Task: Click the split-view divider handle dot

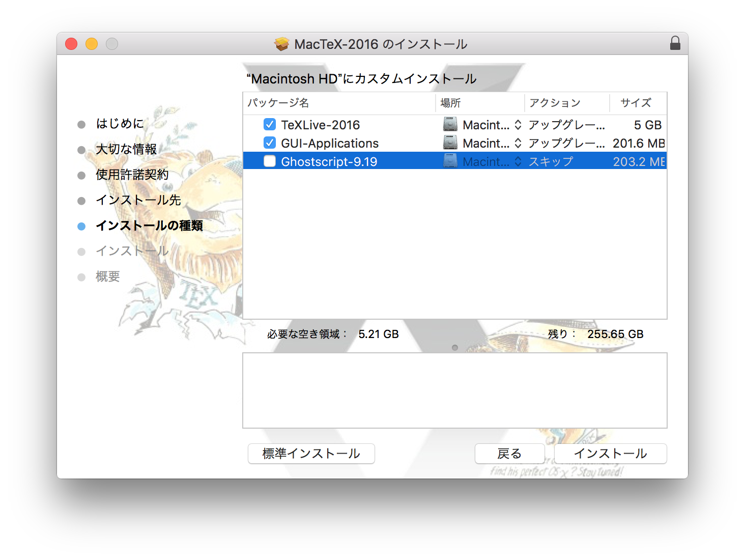Action: pos(455,348)
